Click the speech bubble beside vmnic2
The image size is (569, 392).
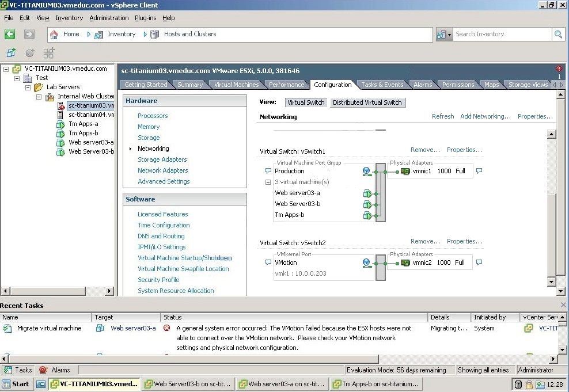point(479,262)
